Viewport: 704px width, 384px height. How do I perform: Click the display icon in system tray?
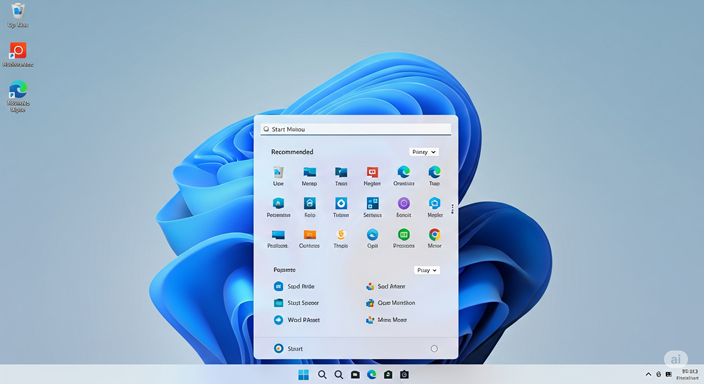[x=669, y=374]
